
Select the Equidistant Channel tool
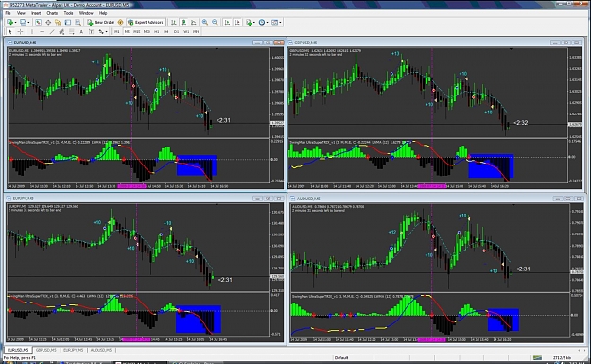click(x=61, y=31)
